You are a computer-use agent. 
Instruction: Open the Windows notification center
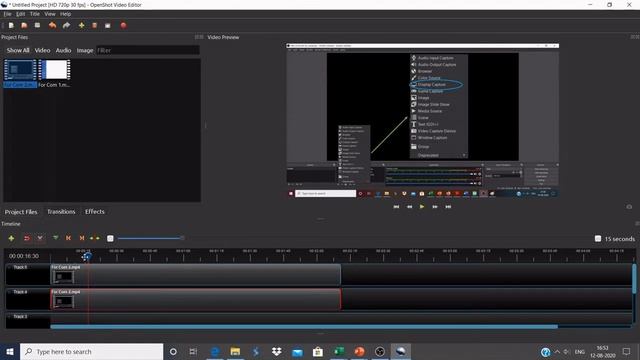point(627,351)
